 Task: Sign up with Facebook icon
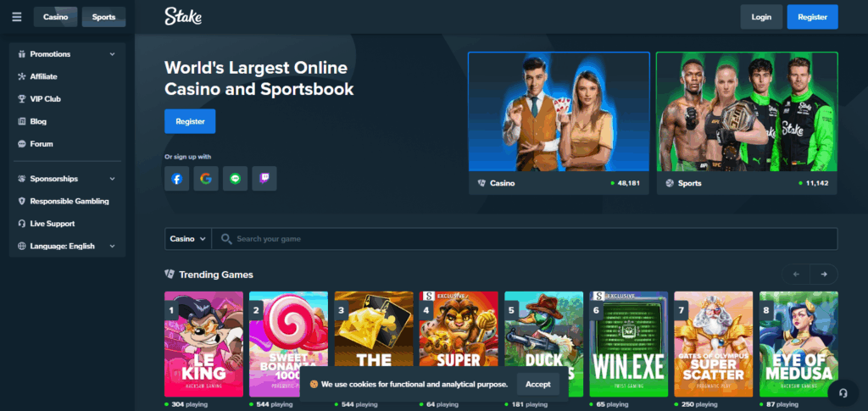[x=176, y=179]
